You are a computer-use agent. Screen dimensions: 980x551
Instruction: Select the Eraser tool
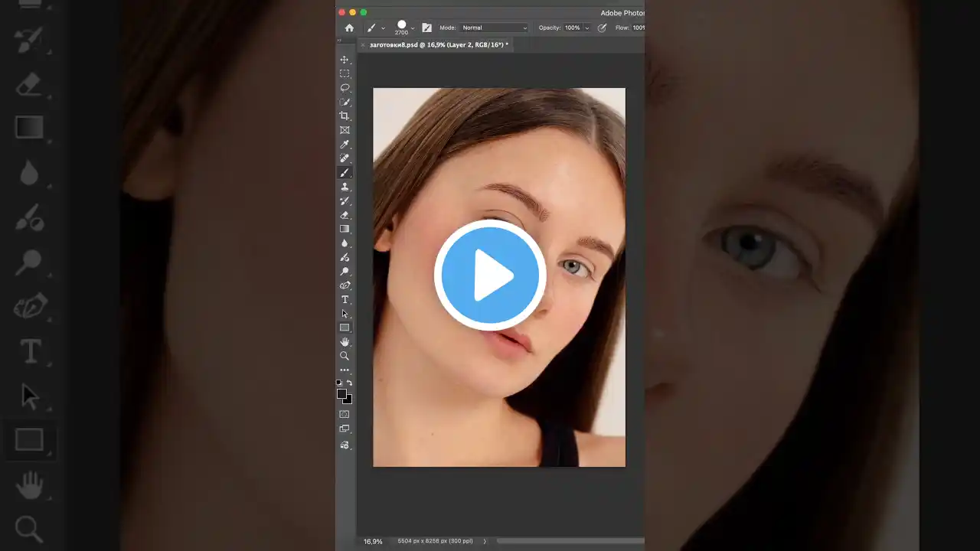[344, 214]
